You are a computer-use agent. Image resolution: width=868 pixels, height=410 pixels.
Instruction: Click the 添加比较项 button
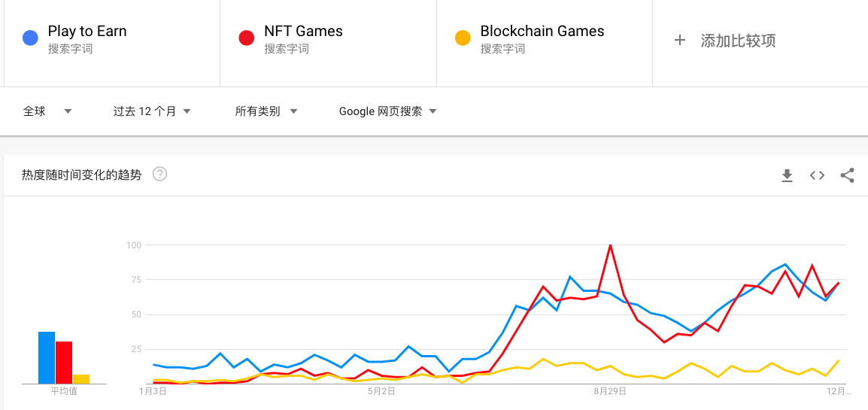[738, 41]
